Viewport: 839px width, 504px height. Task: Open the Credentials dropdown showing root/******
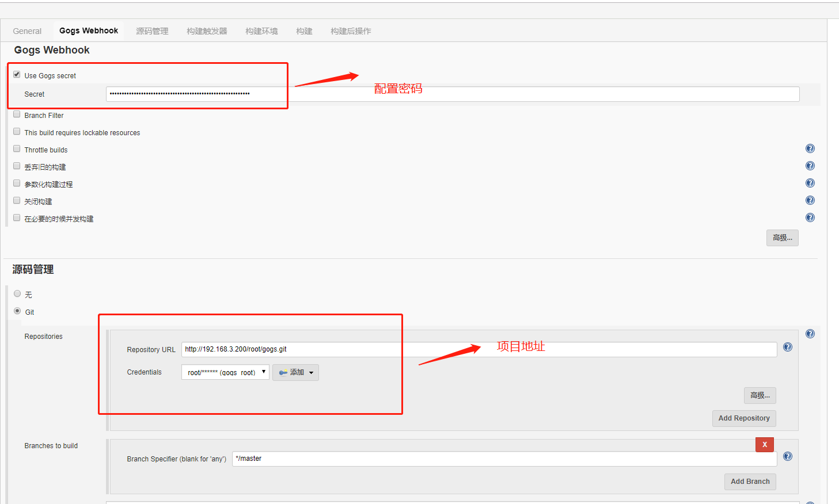(225, 372)
